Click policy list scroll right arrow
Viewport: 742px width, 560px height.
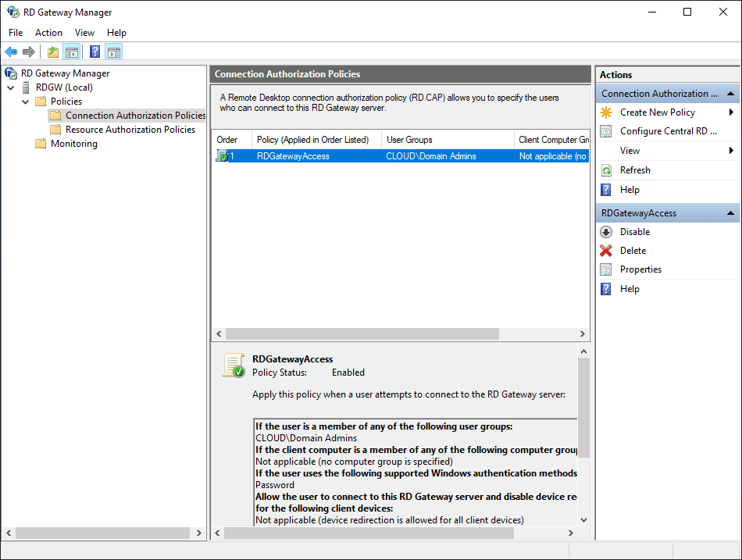(x=583, y=334)
